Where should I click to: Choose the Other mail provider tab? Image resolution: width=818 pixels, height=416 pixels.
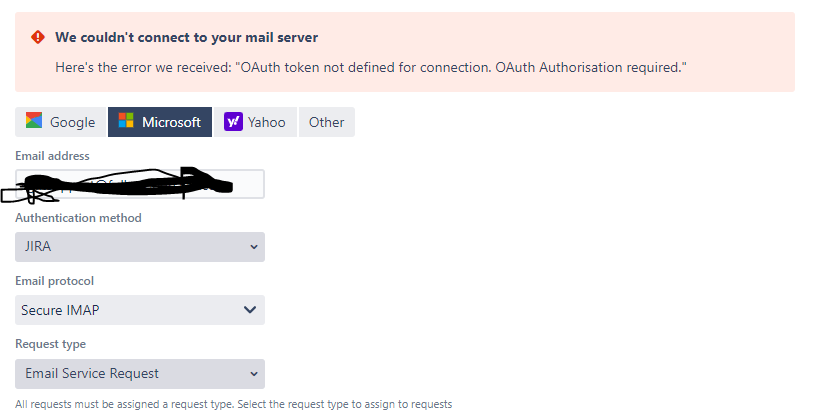pyautogui.click(x=327, y=122)
